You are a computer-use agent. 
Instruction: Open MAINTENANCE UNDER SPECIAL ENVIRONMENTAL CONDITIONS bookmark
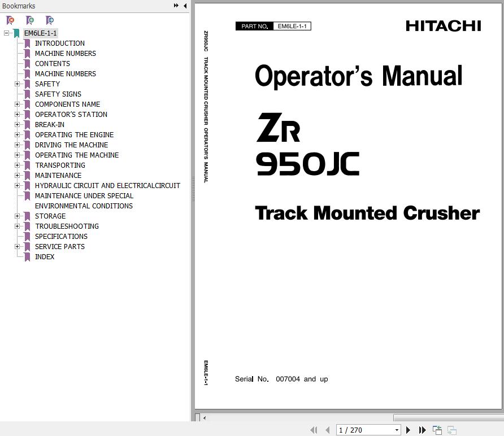coord(84,201)
